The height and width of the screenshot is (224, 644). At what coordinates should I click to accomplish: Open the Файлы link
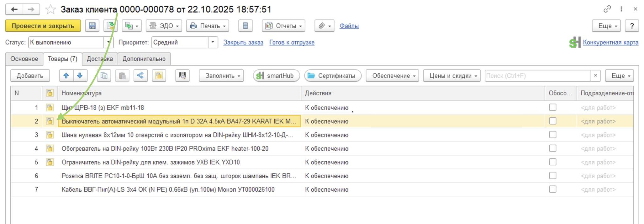tap(349, 26)
